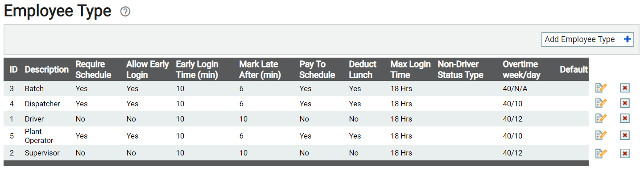Click the blue plus icon
This screenshot has height=172, width=644.
pos(627,39)
